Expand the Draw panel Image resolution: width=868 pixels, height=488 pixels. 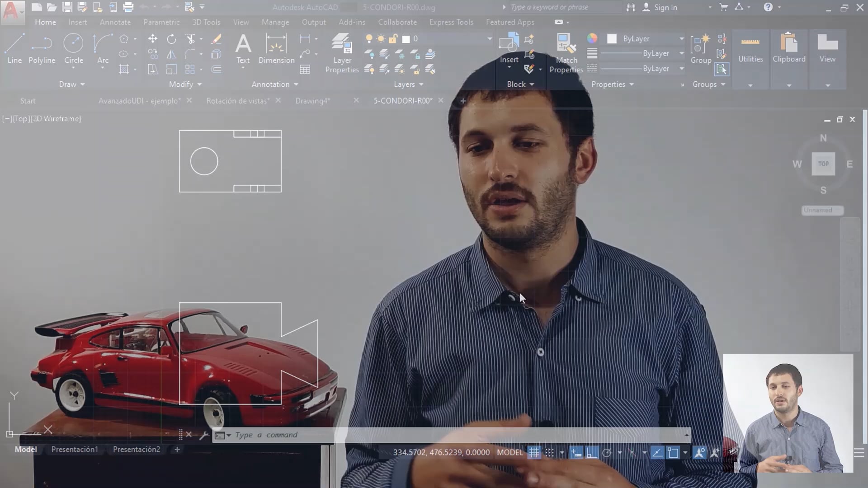(71, 84)
